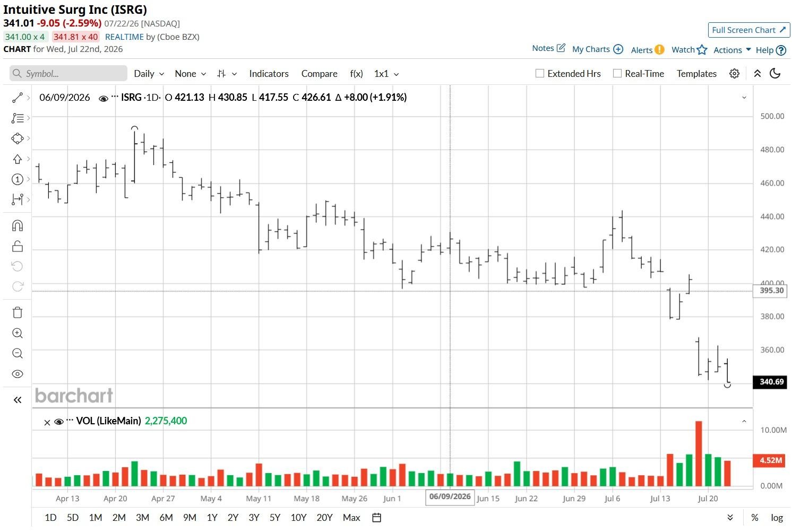Open the bar type selector
792x532 pixels.
227,74
